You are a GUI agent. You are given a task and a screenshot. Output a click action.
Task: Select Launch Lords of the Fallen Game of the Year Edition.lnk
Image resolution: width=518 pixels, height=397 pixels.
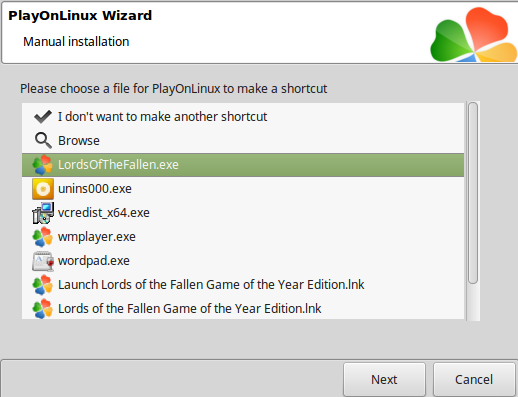(243, 285)
